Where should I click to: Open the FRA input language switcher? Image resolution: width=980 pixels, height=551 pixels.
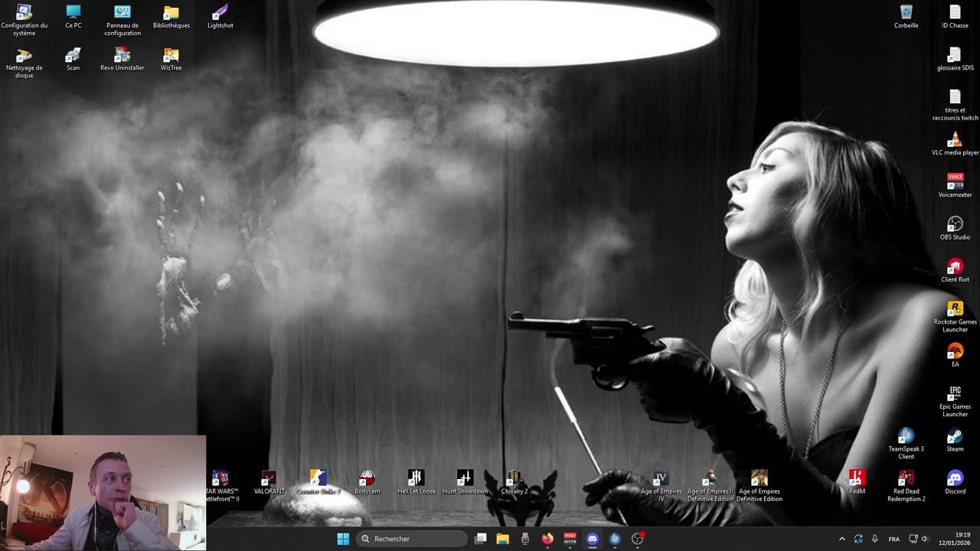click(894, 539)
